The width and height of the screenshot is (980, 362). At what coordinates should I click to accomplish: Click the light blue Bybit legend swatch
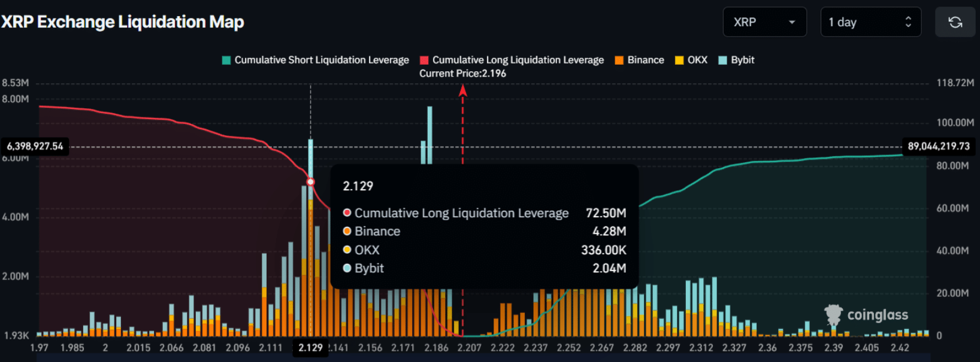click(x=722, y=60)
